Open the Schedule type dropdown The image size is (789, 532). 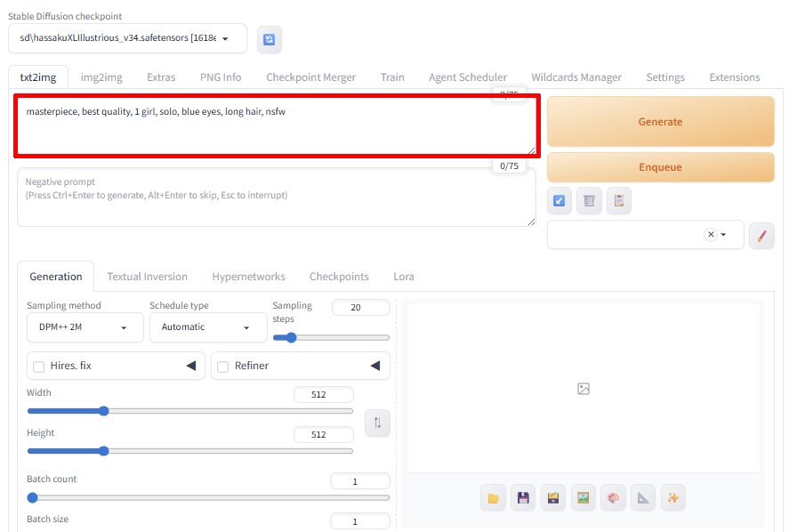pyautogui.click(x=208, y=327)
